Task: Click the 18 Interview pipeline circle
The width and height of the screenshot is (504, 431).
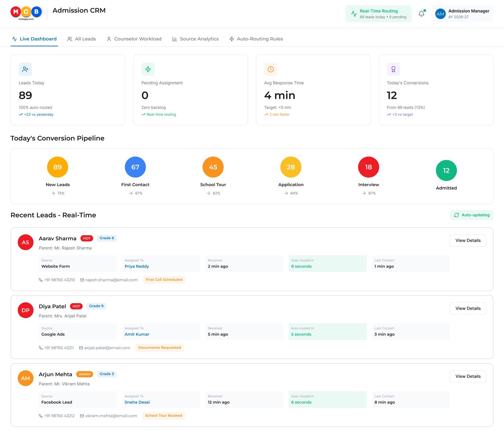Action: coord(369,167)
